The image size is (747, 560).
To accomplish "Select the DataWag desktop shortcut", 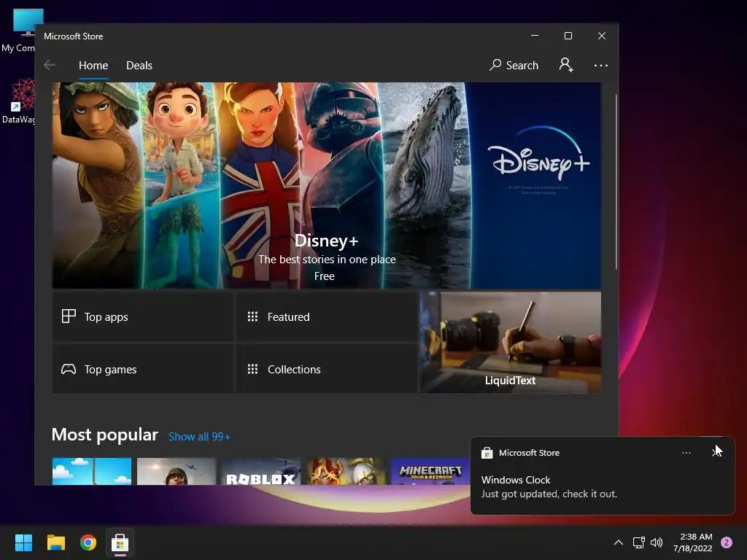I will (18, 101).
